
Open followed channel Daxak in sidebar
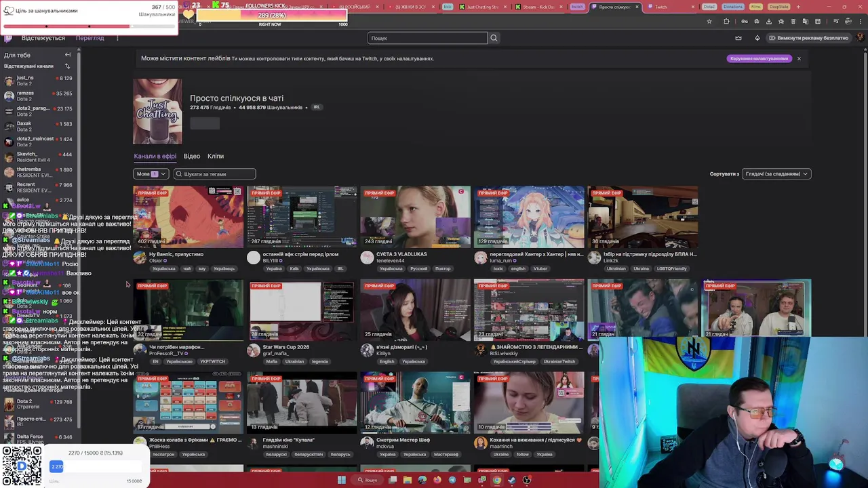[x=38, y=126]
